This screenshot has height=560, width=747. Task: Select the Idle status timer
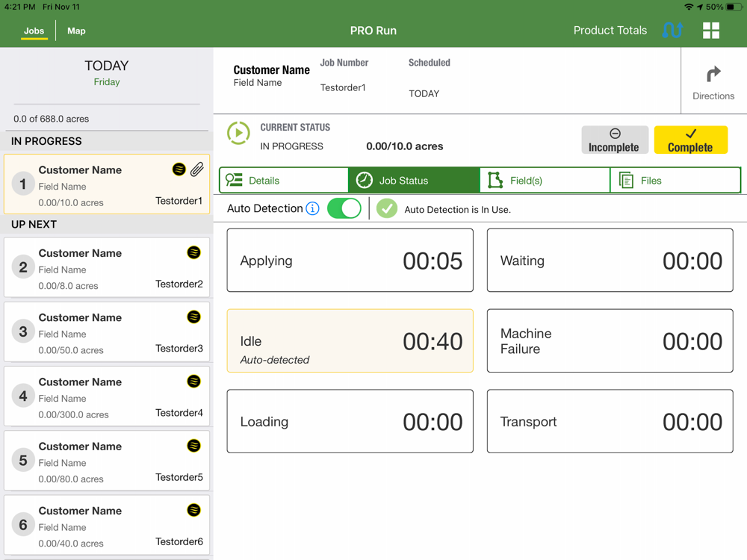pos(350,341)
